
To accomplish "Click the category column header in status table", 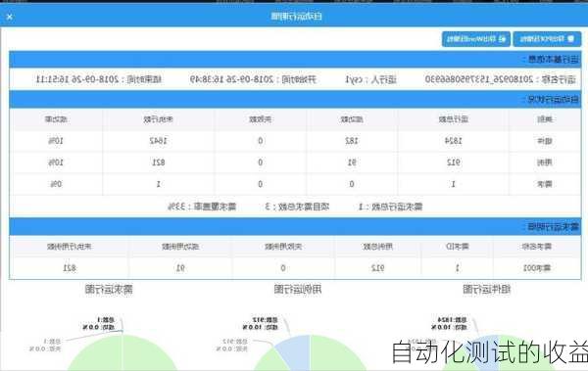I will pos(545,119).
